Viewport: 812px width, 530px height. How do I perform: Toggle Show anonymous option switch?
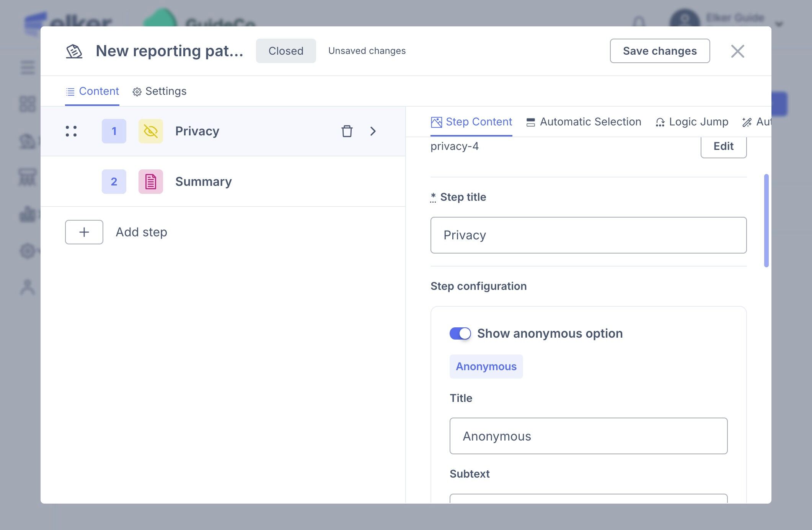point(460,333)
